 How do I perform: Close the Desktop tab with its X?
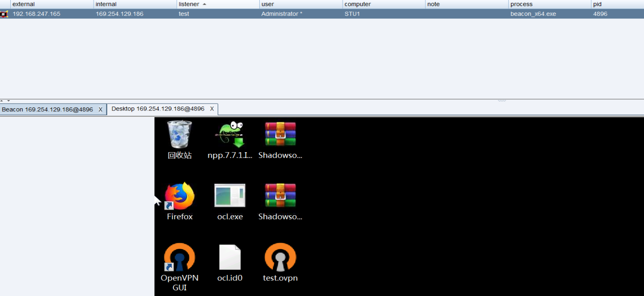click(212, 109)
